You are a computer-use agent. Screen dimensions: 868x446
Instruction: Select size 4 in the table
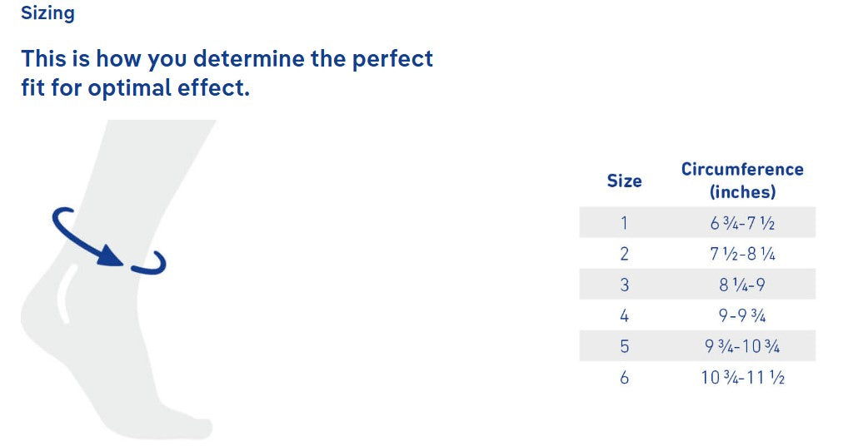coord(624,315)
